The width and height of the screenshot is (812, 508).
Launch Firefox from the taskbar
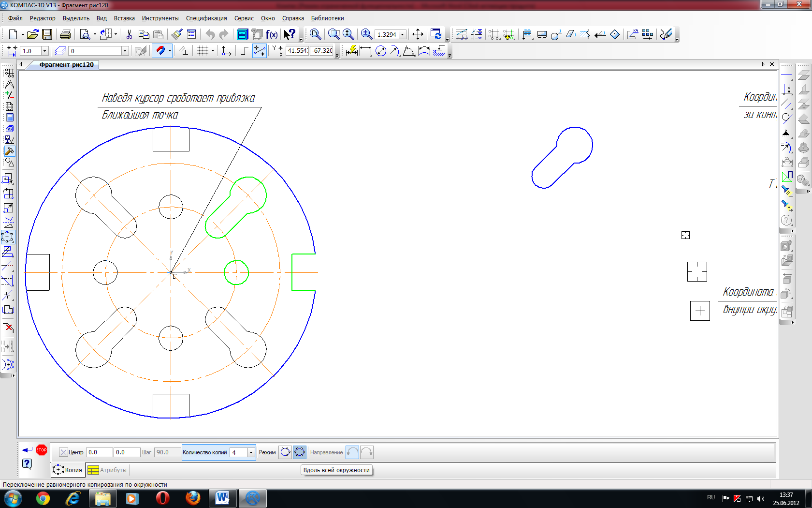193,498
